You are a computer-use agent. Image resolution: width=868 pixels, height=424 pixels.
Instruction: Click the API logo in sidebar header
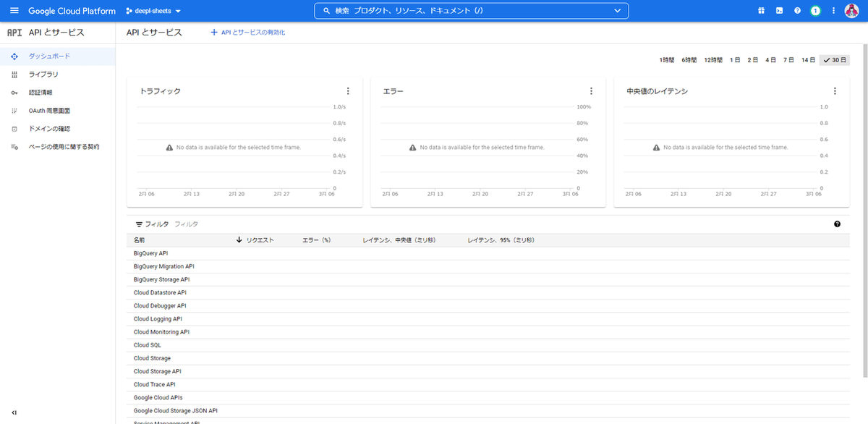click(14, 33)
